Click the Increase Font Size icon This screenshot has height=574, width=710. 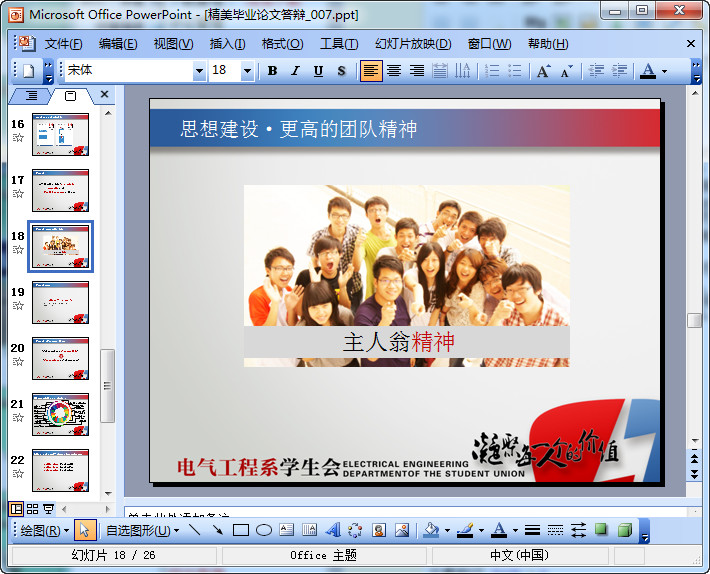(543, 71)
